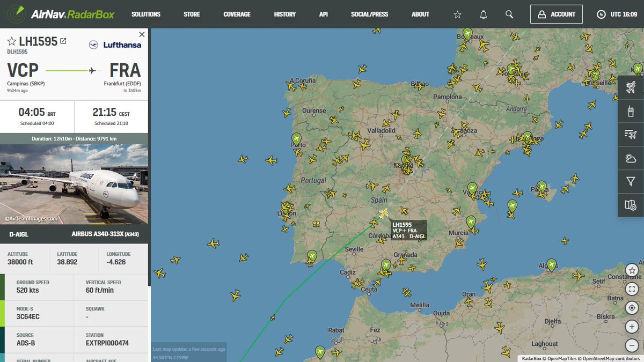Click the Mode-S code 3C64EC
This screenshot has width=644, height=362.
tap(28, 316)
